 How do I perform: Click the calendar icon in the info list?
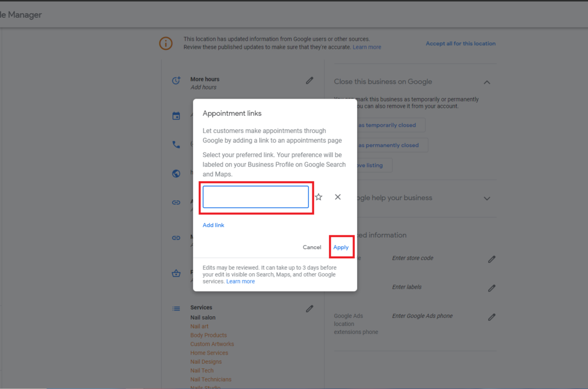pyautogui.click(x=176, y=116)
